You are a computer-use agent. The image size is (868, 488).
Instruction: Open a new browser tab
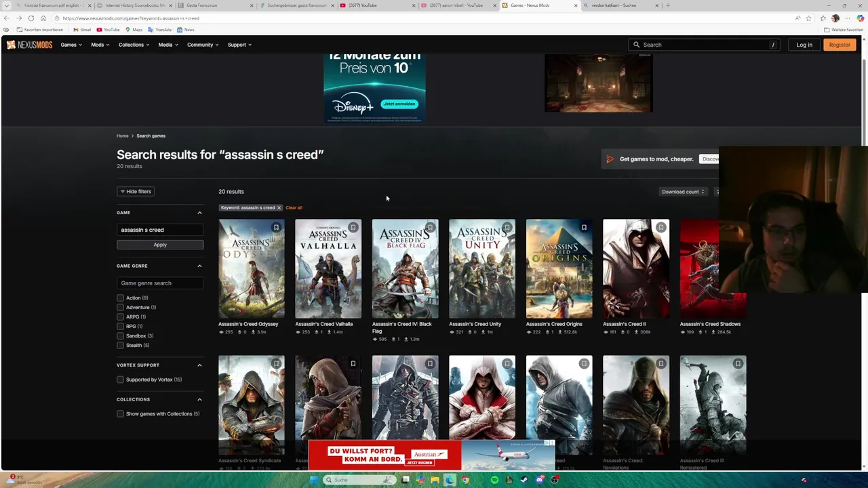[x=668, y=5]
